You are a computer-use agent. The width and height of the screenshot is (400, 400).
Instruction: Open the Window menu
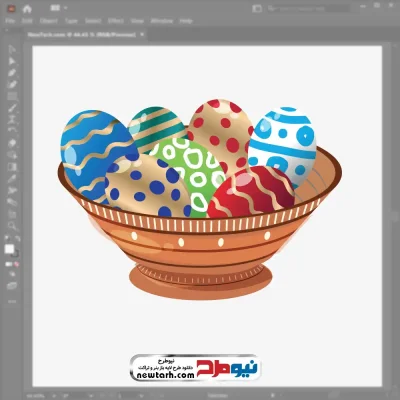[162, 21]
